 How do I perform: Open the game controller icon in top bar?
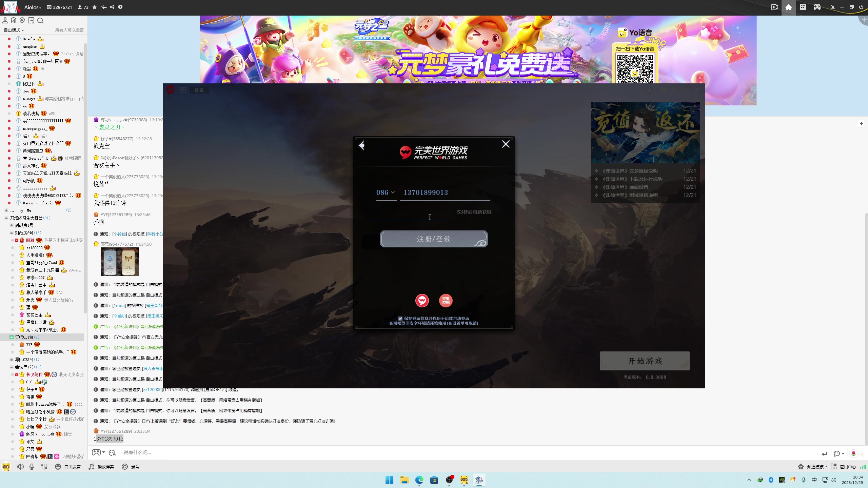point(817,7)
